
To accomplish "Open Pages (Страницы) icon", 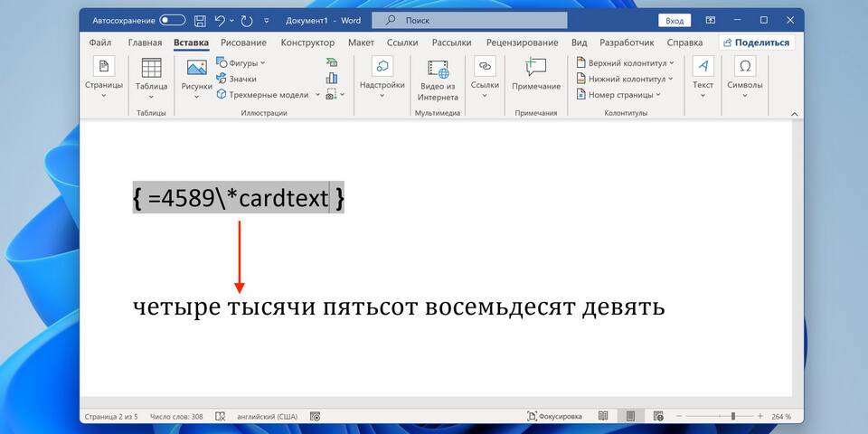I will coord(103,66).
